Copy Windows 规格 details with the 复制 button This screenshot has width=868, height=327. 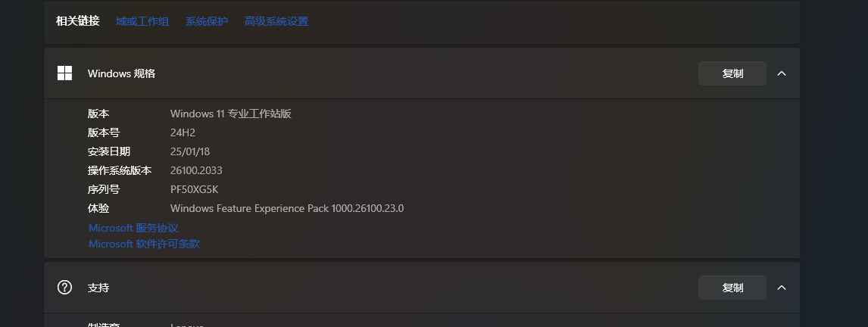click(732, 73)
